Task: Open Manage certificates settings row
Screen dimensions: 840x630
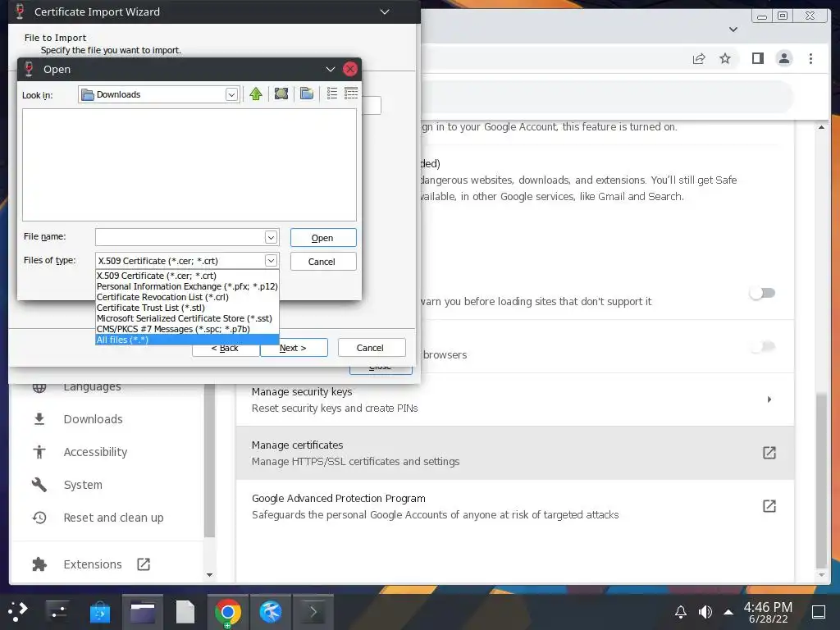Action: click(x=515, y=453)
